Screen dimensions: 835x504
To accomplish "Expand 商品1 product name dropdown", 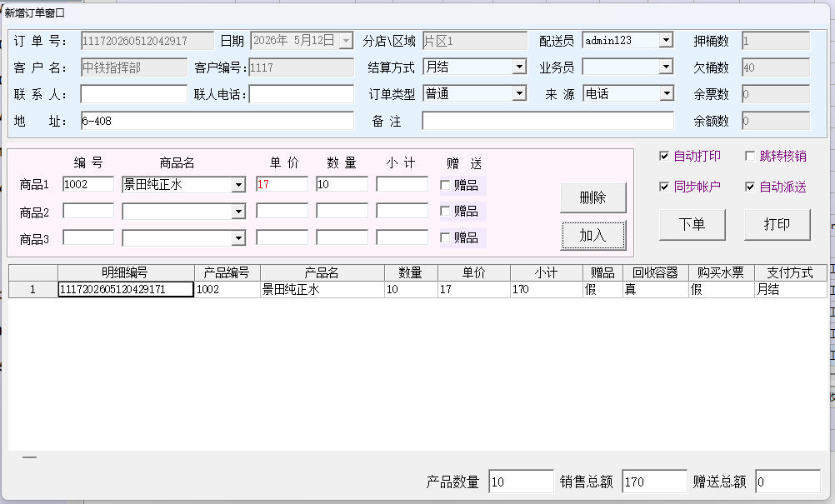I will click(x=238, y=185).
